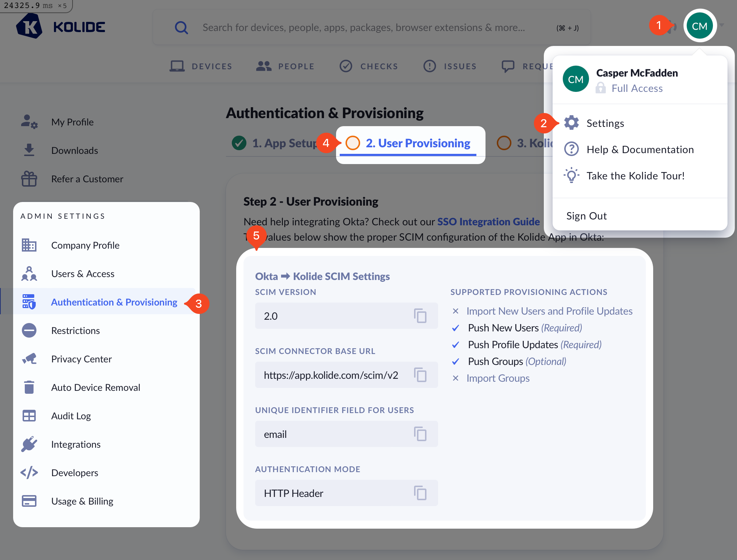Click the Integrations plug icon
The image size is (737, 560).
29,444
